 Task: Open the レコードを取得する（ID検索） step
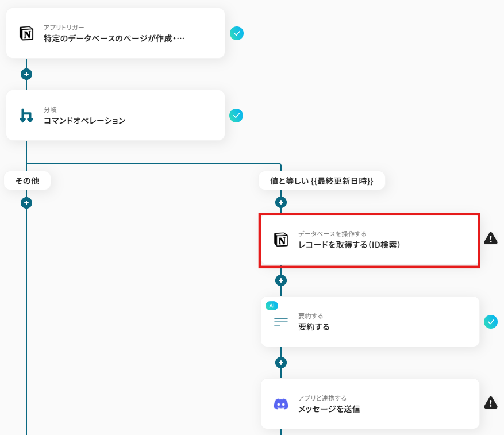370,241
